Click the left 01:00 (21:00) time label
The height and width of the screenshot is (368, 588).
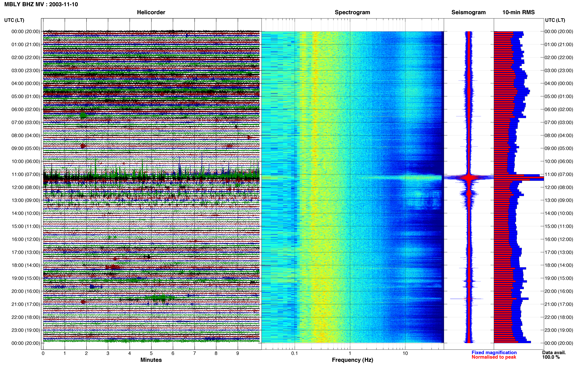pyautogui.click(x=26, y=45)
